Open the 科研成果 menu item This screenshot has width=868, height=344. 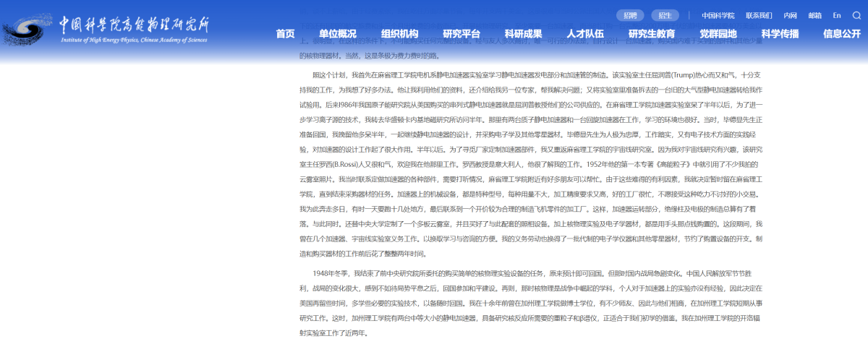[x=524, y=34]
